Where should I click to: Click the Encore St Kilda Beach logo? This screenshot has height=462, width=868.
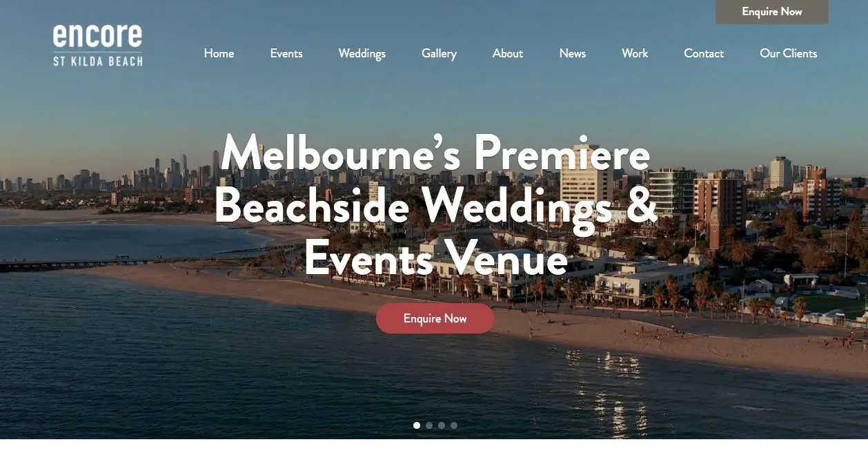(98, 45)
